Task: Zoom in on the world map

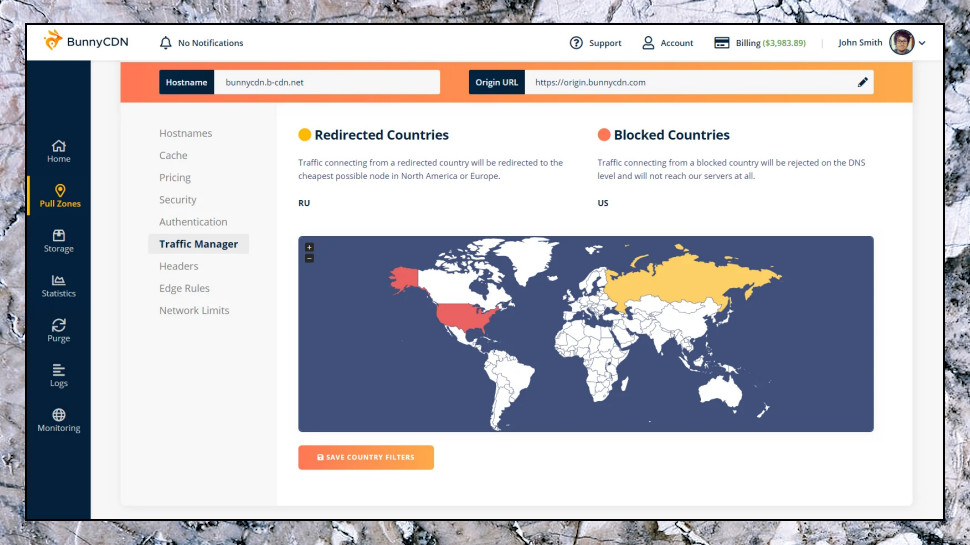Action: (x=309, y=247)
